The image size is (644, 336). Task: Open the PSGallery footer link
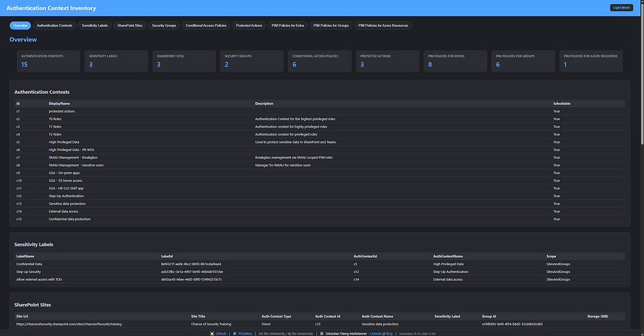coord(245,333)
